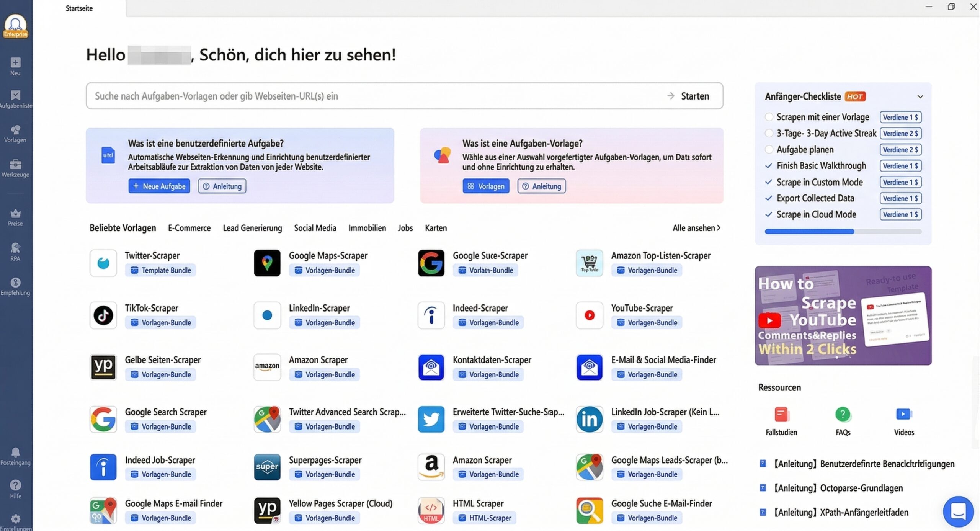Click the Neue Aufgabe button
980x531 pixels.
click(159, 186)
